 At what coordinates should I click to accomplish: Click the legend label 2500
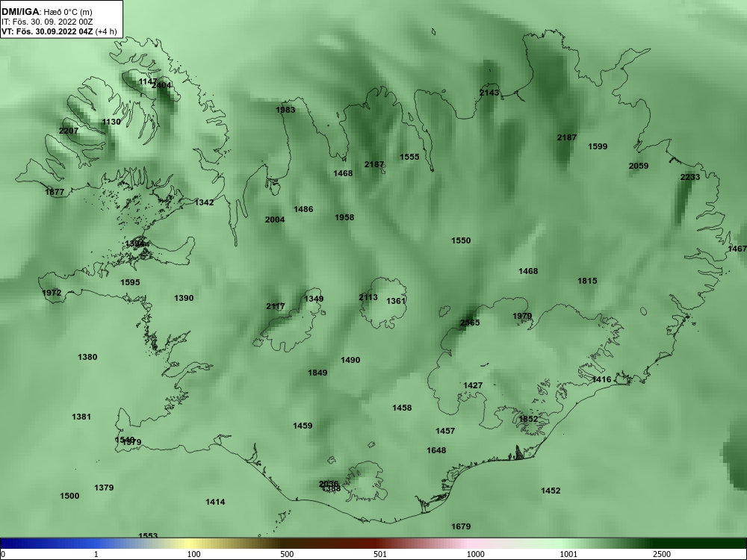coord(662,554)
